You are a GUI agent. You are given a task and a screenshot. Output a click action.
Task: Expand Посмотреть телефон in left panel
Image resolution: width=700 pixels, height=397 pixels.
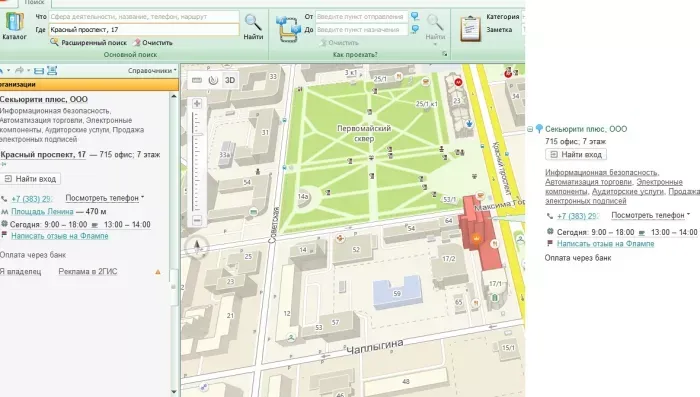pyautogui.click(x=104, y=198)
